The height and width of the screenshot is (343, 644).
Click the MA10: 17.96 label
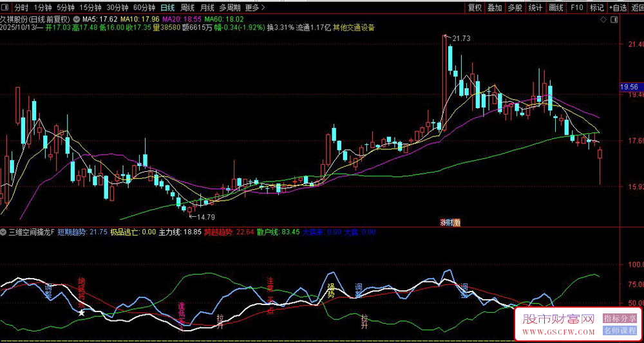(x=140, y=19)
